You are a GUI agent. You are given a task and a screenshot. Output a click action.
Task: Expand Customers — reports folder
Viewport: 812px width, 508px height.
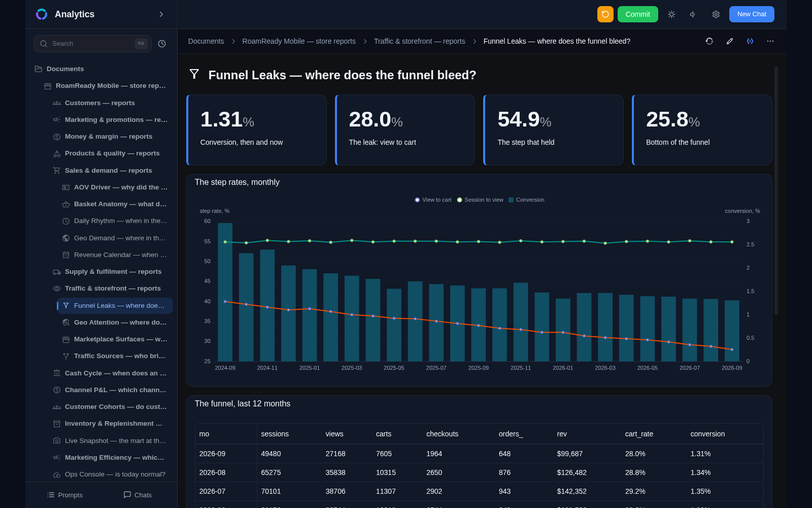[111, 103]
